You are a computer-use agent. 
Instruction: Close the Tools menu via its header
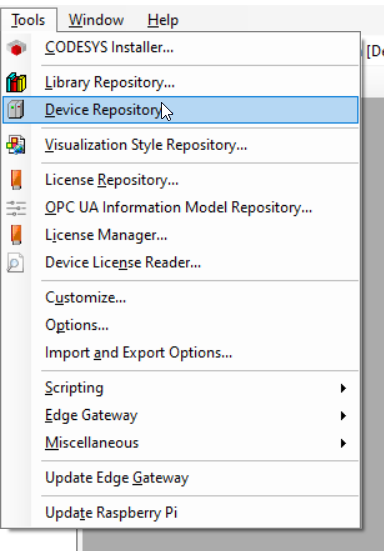[28, 20]
